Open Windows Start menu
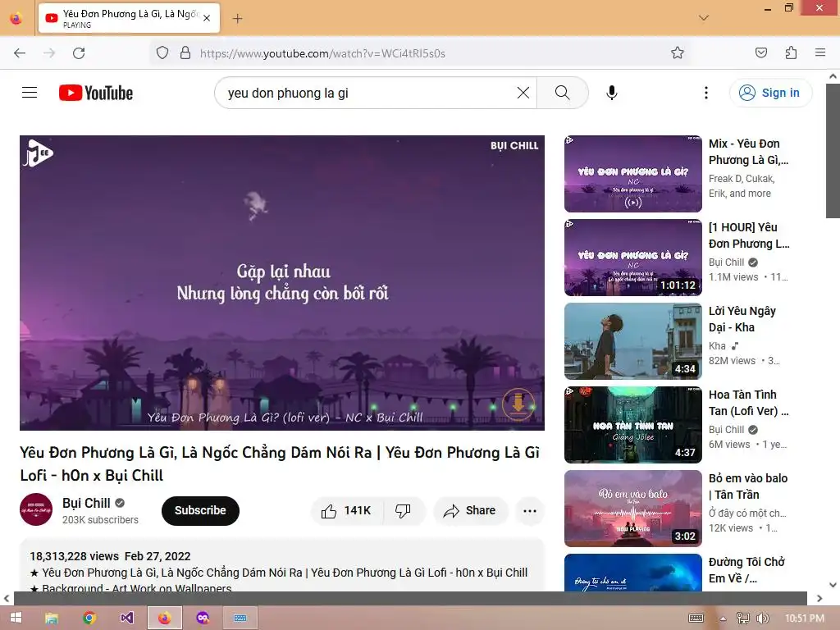This screenshot has height=630, width=840. tap(16, 618)
